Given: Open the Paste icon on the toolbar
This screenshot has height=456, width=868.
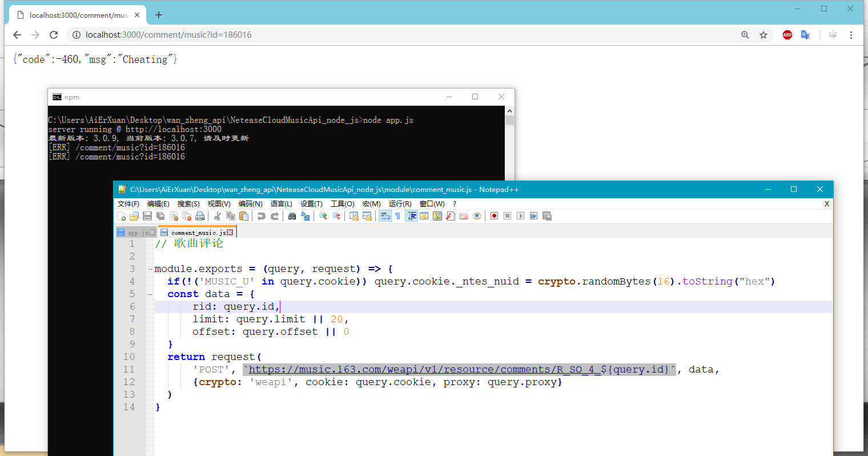Looking at the screenshot, I should (243, 215).
